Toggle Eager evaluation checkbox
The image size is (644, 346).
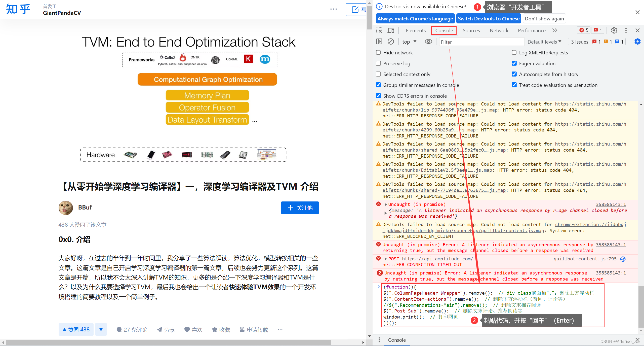click(514, 63)
